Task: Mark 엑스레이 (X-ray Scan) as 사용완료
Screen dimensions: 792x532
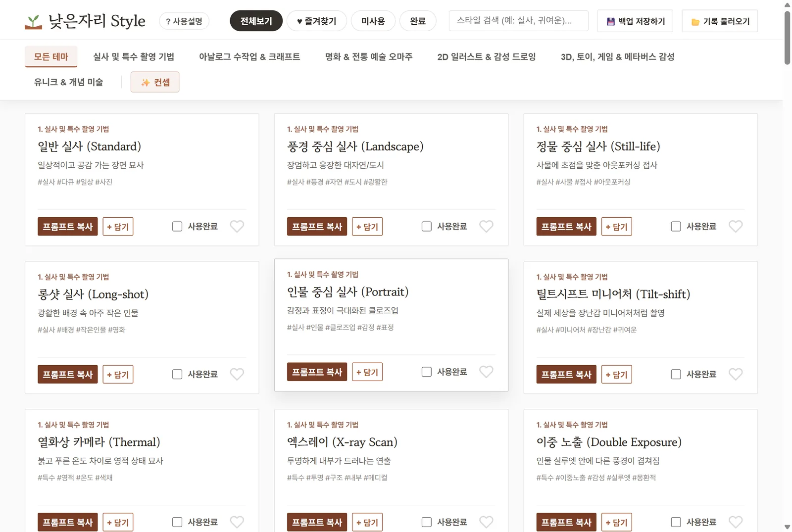Action: point(427,522)
